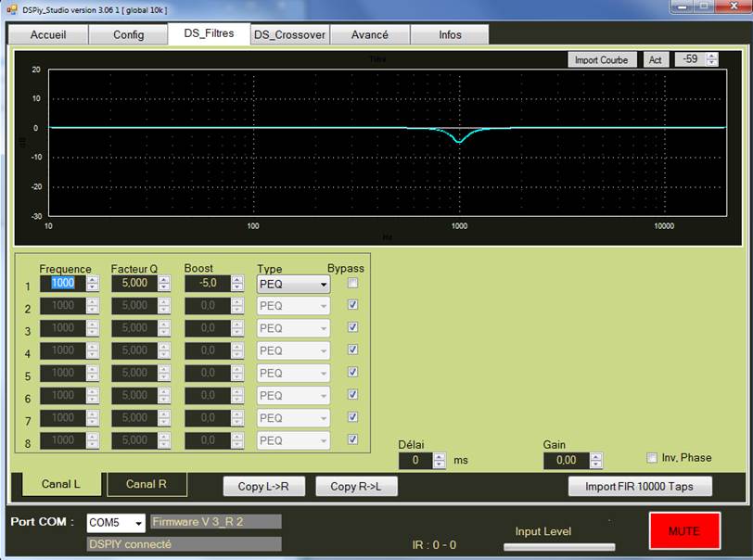Open the Type dropdown for filter 5

click(x=293, y=373)
